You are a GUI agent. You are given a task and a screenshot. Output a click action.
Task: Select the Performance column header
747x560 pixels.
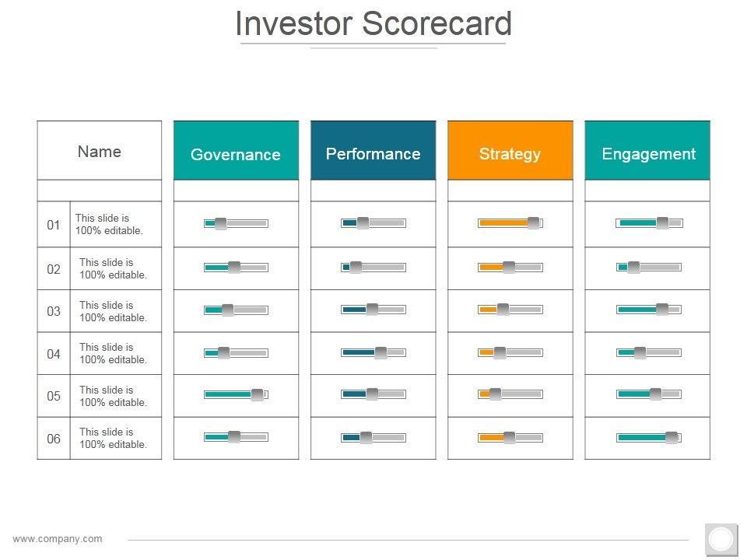coord(373,153)
